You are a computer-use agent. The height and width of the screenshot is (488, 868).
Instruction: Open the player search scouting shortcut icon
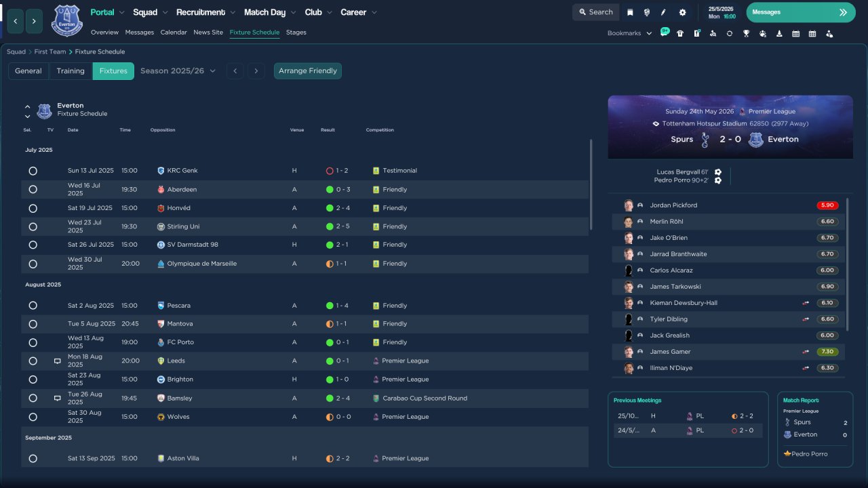pos(713,33)
